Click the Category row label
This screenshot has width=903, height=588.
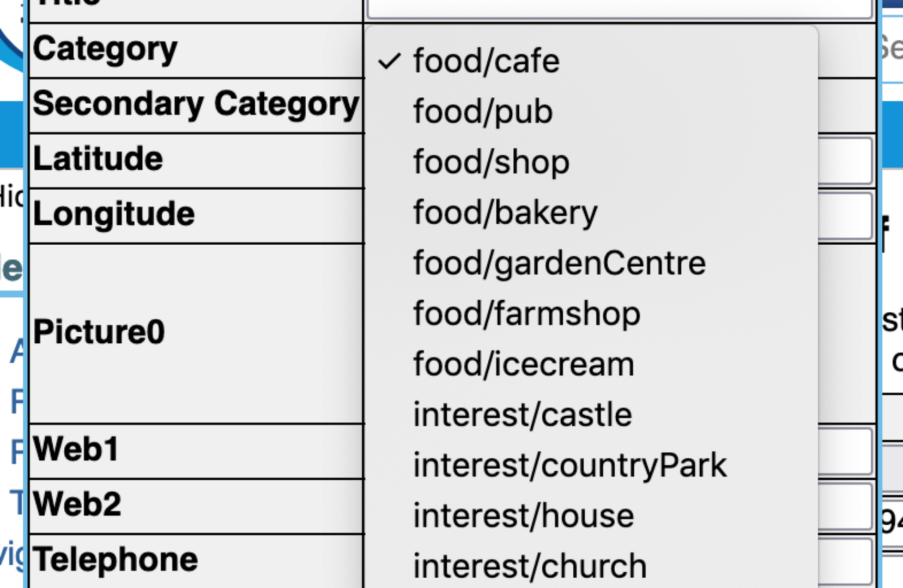pos(105,50)
